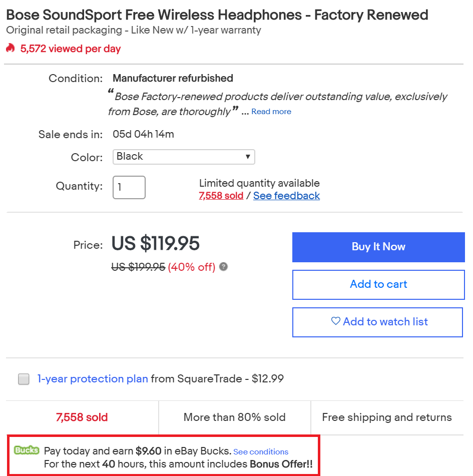Click the grey question mark discount info icon
473x476 pixels.
pyautogui.click(x=223, y=267)
